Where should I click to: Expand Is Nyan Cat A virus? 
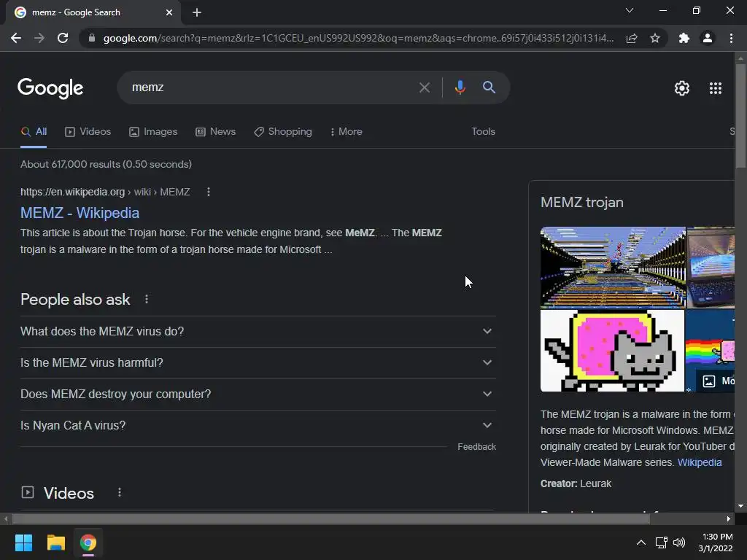pos(258,426)
